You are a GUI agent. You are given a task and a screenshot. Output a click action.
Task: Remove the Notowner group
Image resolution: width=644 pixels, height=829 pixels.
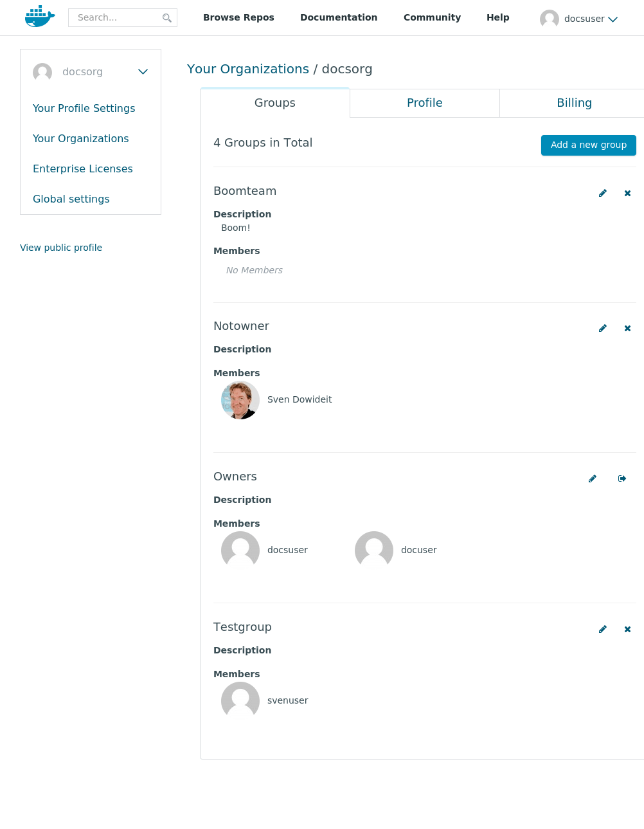point(627,328)
